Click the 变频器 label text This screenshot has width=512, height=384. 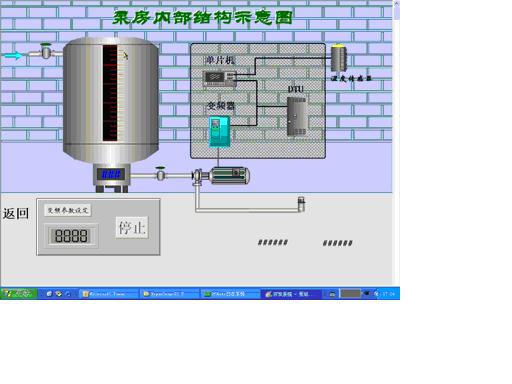(x=221, y=106)
